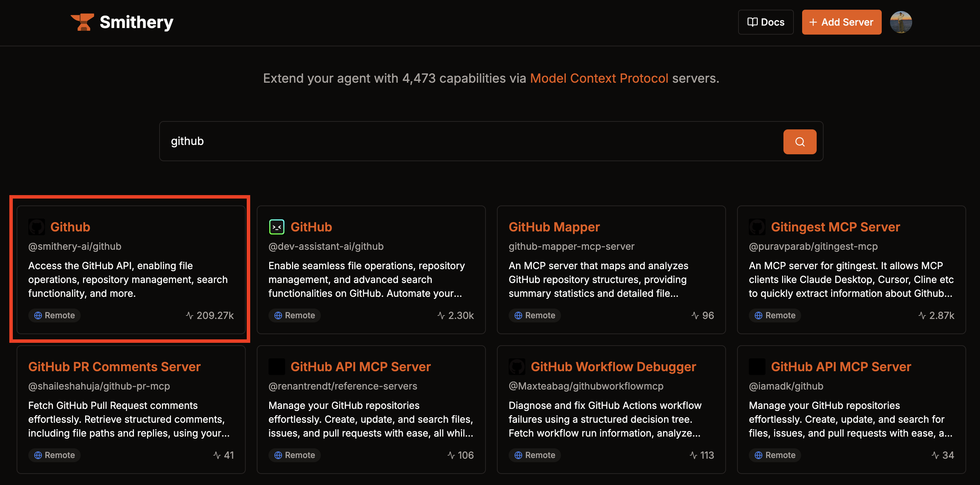The height and width of the screenshot is (485, 980).
Task: Open the GitHub Mapper server title
Action: (x=554, y=227)
